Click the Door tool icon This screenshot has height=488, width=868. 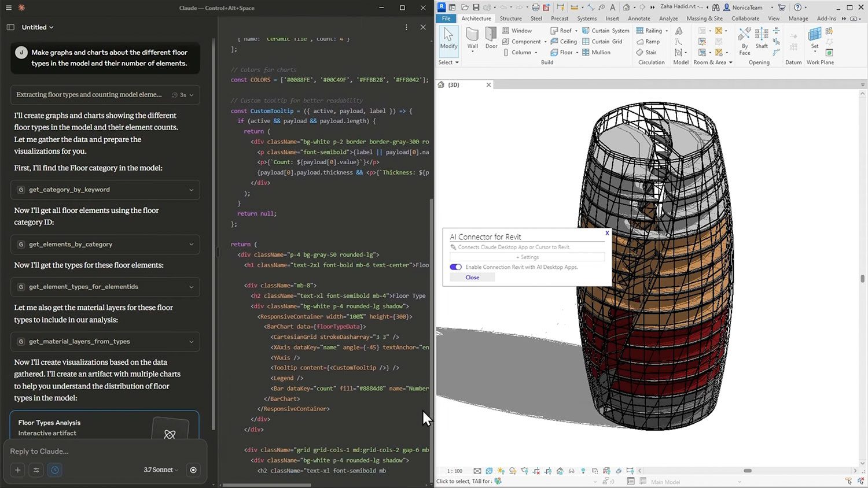click(x=491, y=38)
